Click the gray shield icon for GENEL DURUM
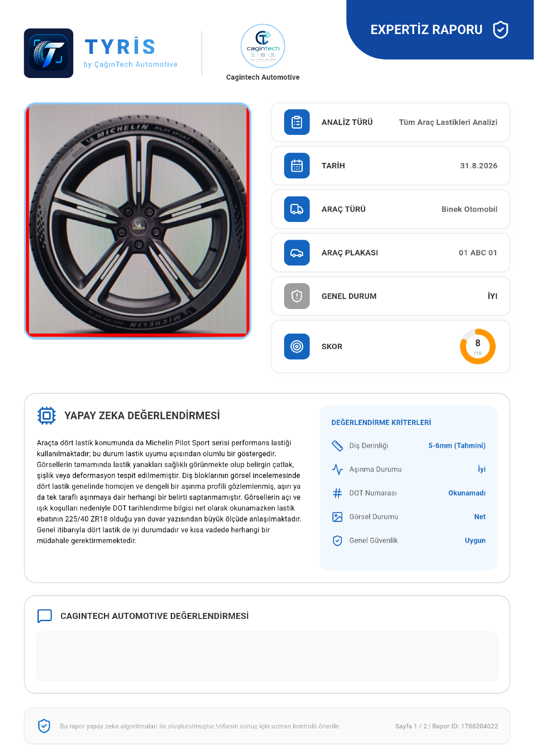Viewport: 535px width, 756px height. click(x=297, y=296)
